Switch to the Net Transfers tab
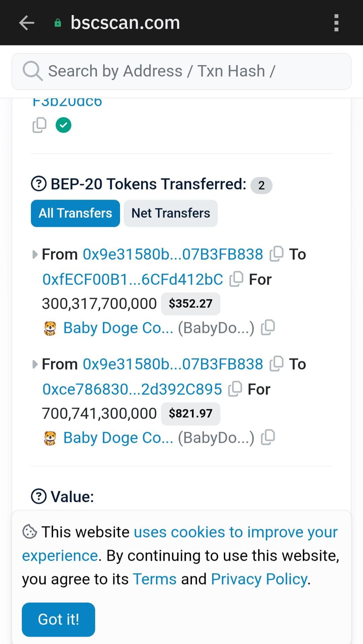Viewport: 363px width, 644px height. pos(171,213)
